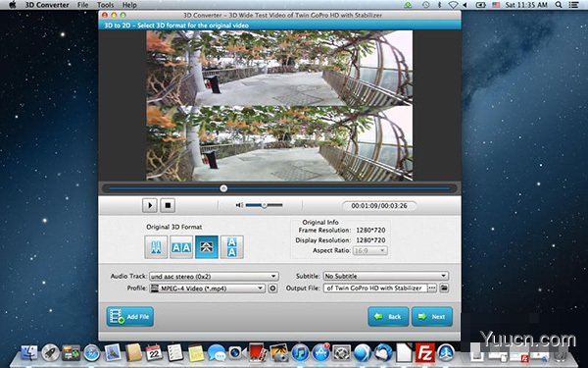Viewport: 588px width, 368px height.
Task: Open the Help menu
Action: pos(129,5)
